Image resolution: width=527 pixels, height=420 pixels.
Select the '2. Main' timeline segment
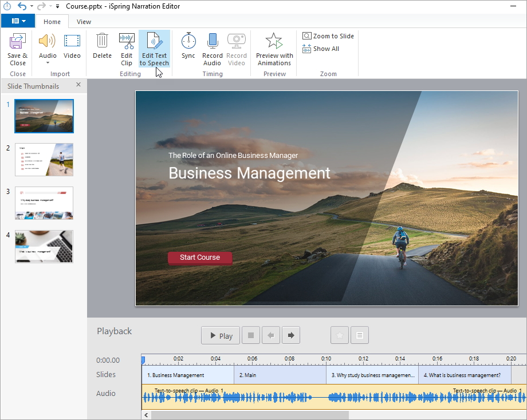(x=280, y=375)
